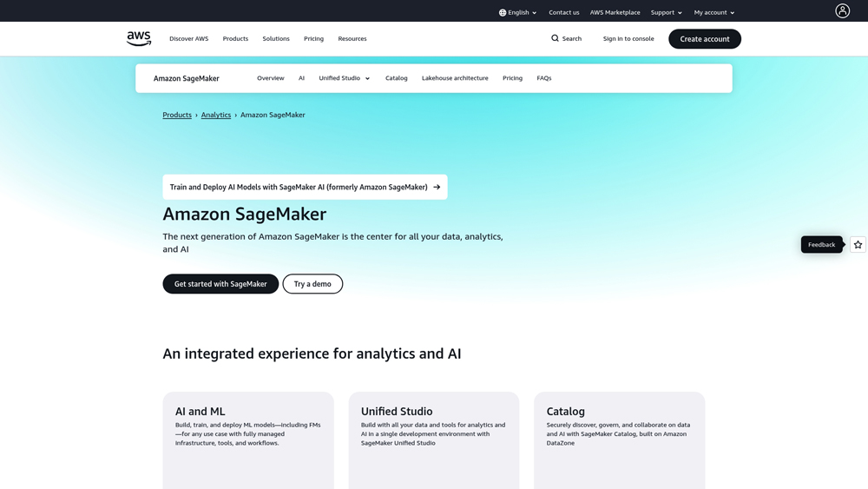868x489 pixels.
Task: Click the AWS logo
Action: [138, 38]
